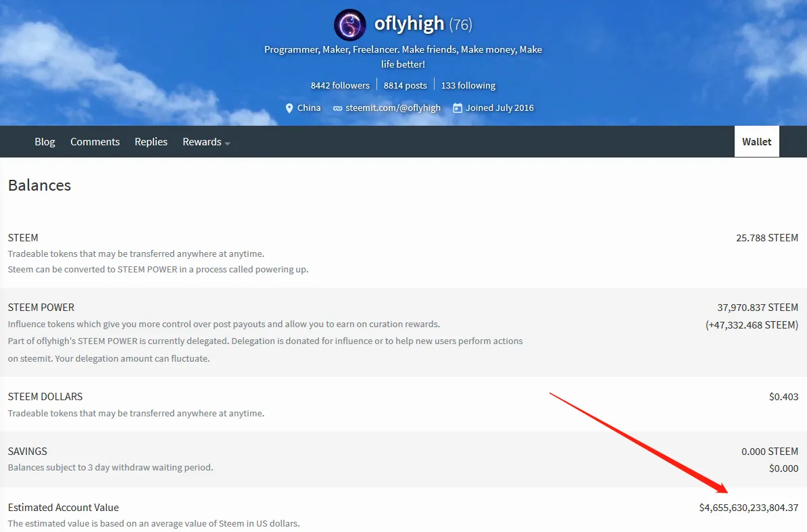807x532 pixels.
Task: Click the STEEM row label
Action: point(23,238)
